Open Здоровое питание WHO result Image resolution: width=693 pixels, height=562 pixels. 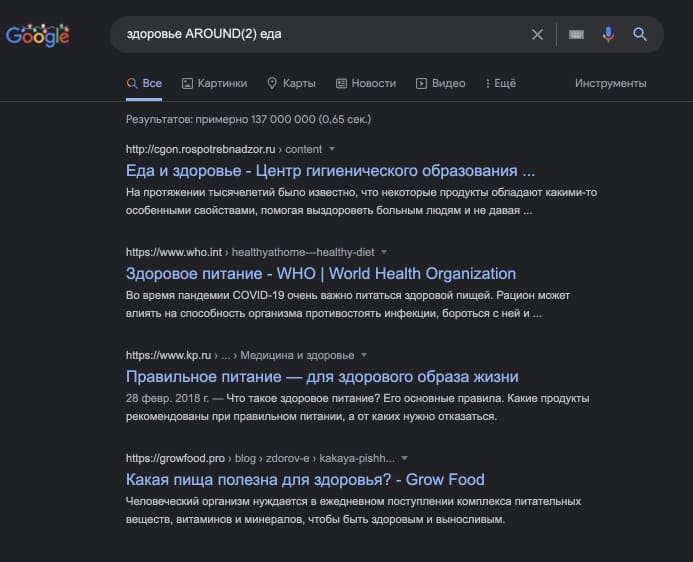click(x=321, y=274)
